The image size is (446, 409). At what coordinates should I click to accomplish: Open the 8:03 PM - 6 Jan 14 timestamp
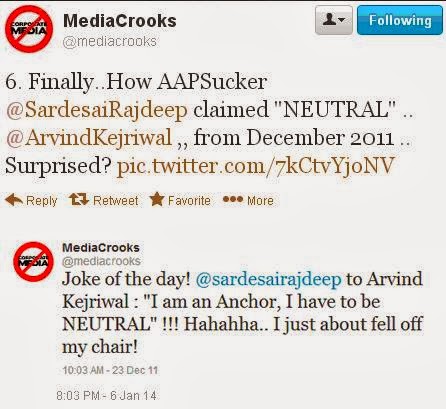tap(106, 396)
